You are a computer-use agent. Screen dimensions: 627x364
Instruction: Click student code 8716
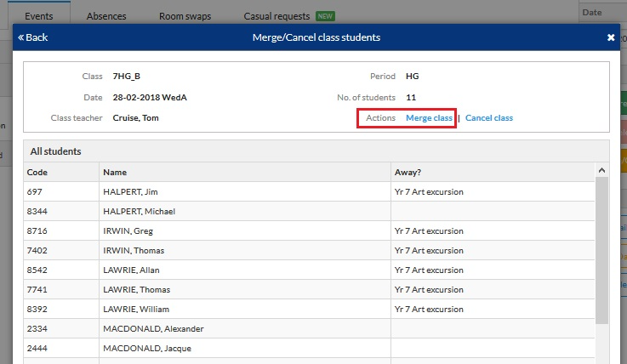click(37, 231)
